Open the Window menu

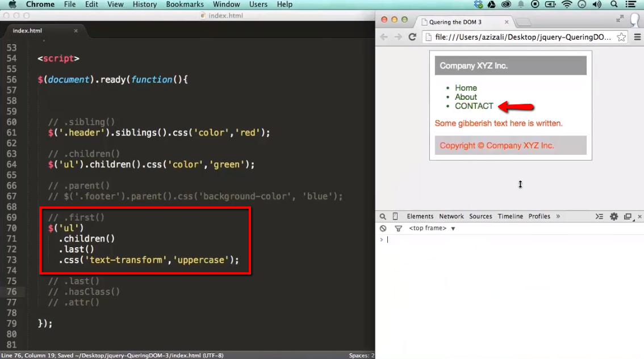(226, 5)
